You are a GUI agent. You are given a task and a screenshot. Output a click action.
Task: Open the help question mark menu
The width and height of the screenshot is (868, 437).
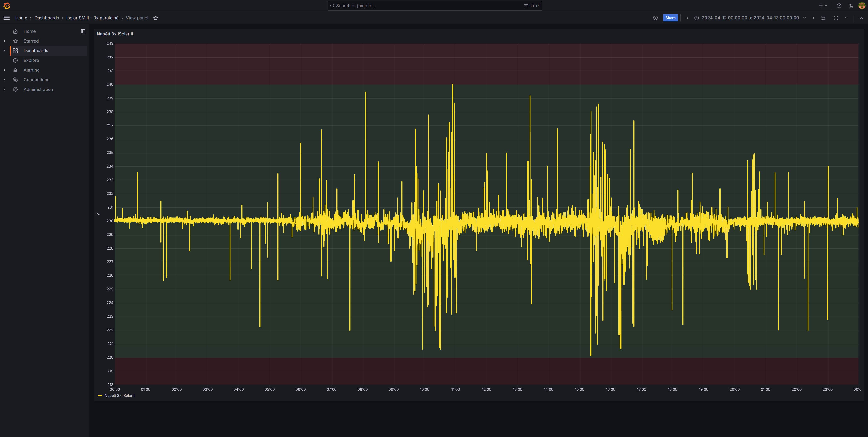point(839,6)
